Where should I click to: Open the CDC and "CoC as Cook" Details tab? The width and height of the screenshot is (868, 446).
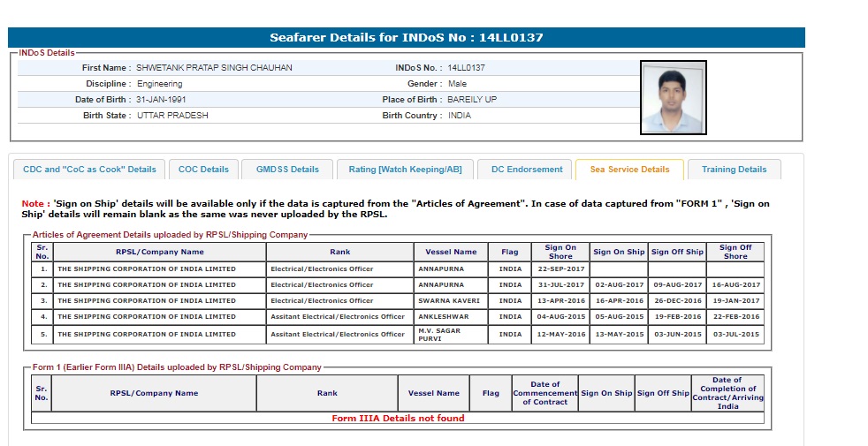coord(89,170)
